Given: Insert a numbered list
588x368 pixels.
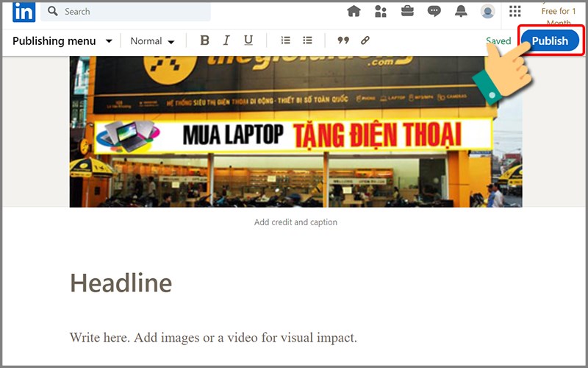Looking at the screenshot, I should pos(286,40).
